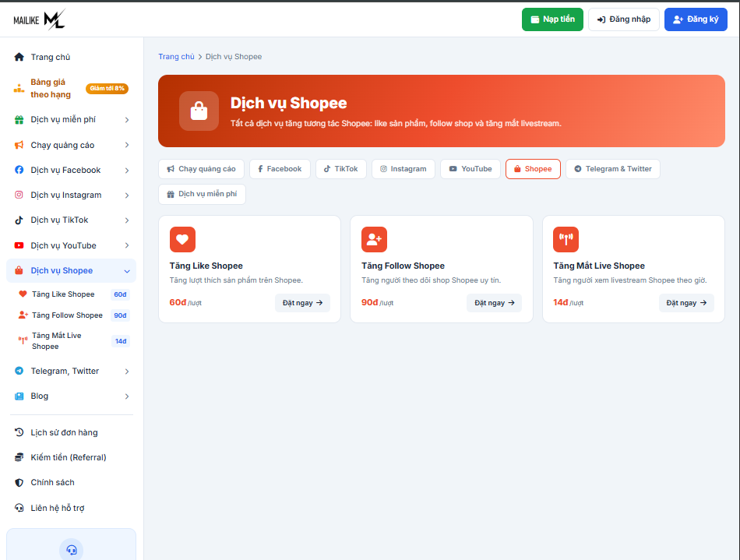Click the Giảm tới 8% badge

click(107, 88)
